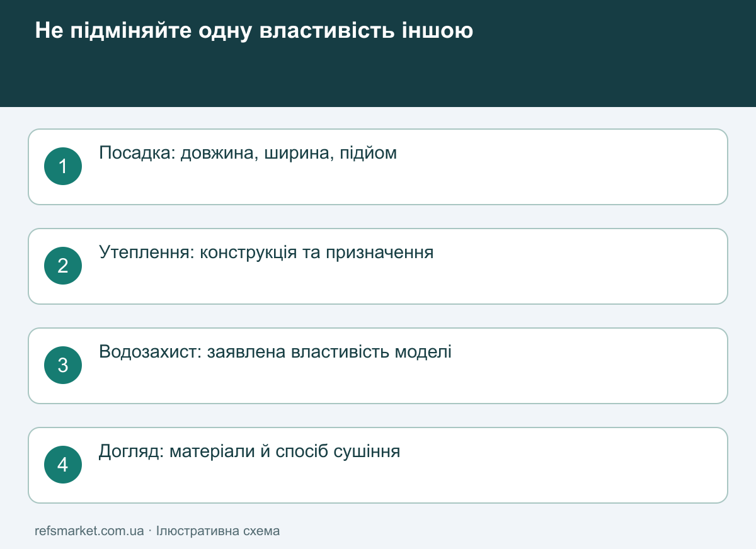Click the 'Ілюстративна схема' footer caption
The image size is (756, 549).
(218, 531)
